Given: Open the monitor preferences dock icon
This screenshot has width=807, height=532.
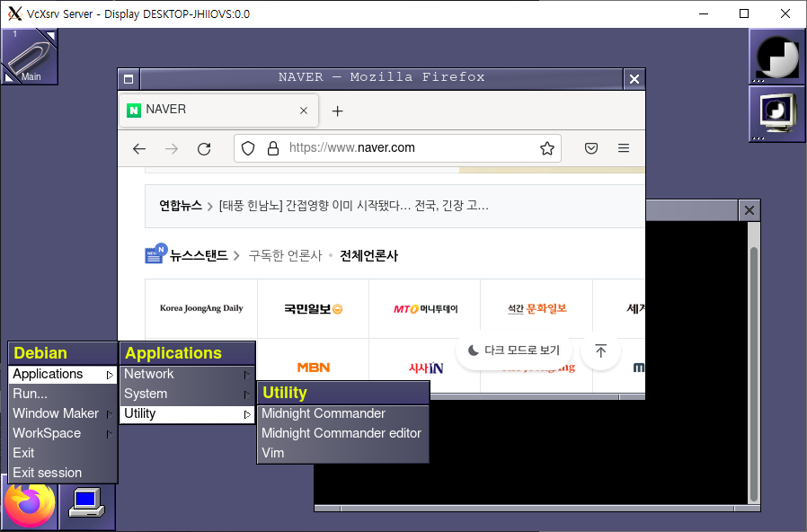Looking at the screenshot, I should coord(776,114).
